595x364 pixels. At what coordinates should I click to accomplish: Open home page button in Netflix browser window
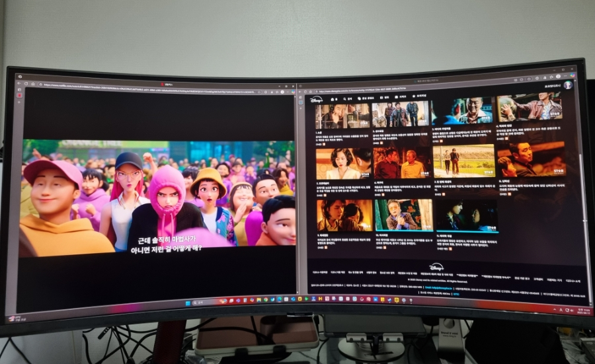tap(33, 84)
